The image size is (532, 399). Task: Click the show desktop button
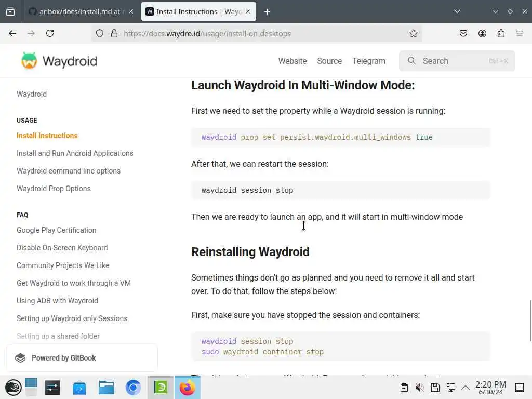click(x=520, y=388)
